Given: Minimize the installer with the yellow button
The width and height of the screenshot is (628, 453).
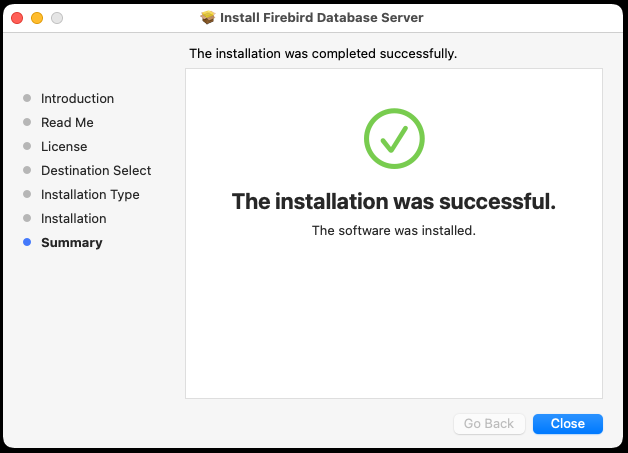Looking at the screenshot, I should click(x=37, y=18).
